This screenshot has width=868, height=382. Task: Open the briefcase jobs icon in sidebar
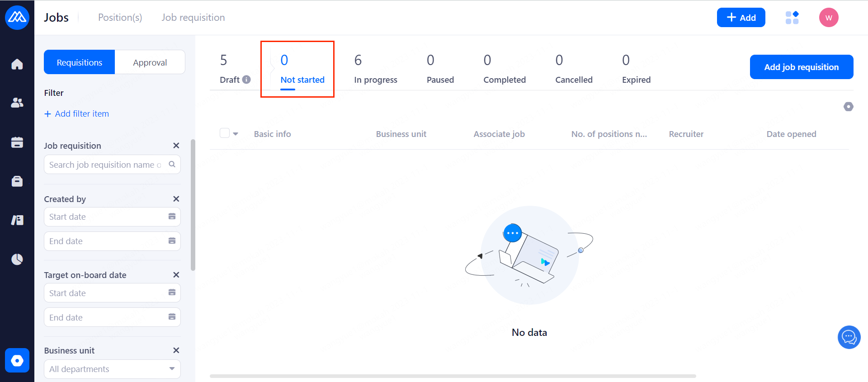17,181
